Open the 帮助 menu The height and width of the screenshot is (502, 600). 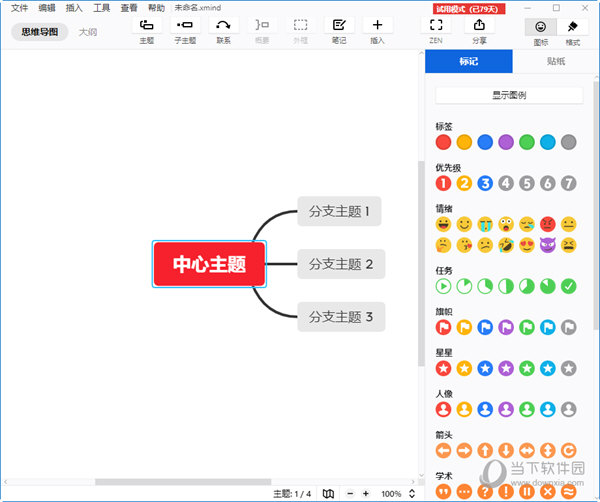pos(156,8)
